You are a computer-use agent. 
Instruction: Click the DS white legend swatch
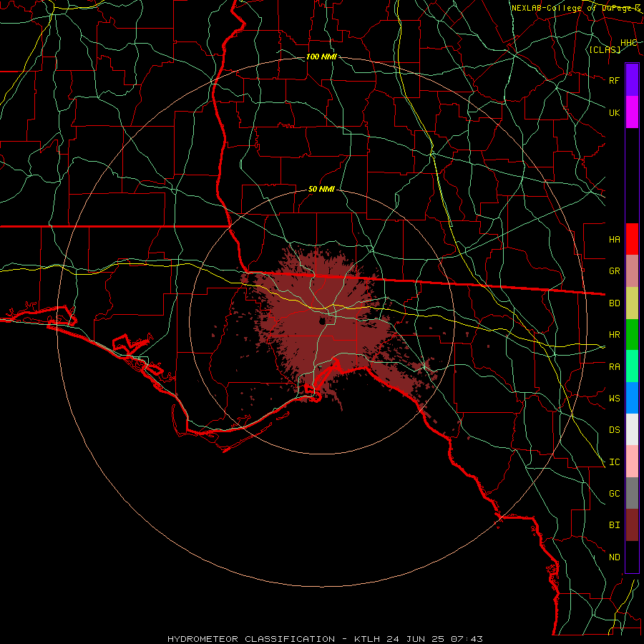coord(632,429)
